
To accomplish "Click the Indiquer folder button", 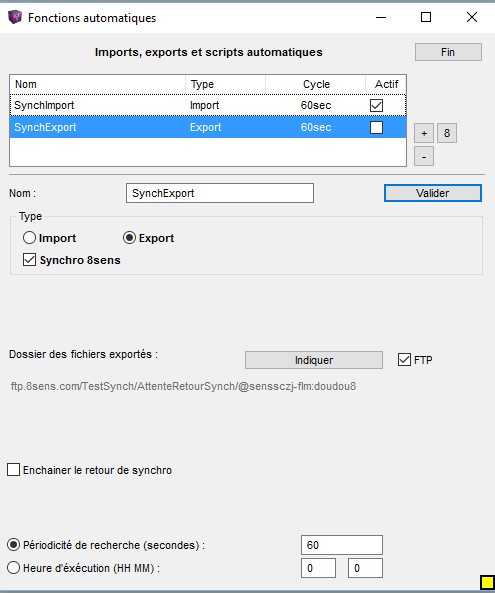I will [x=313, y=360].
